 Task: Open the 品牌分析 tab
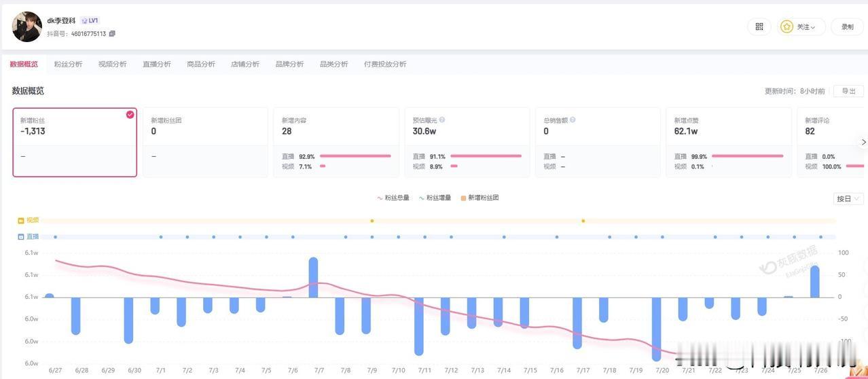[x=290, y=64]
